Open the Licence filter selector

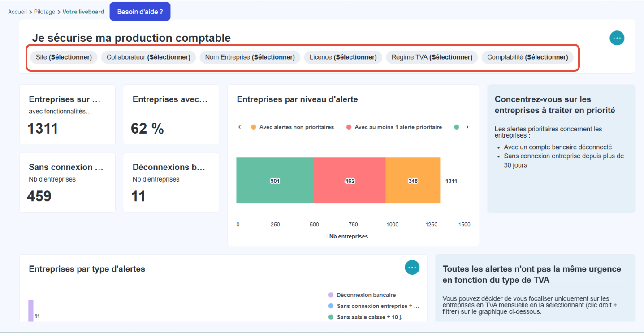tap(343, 57)
